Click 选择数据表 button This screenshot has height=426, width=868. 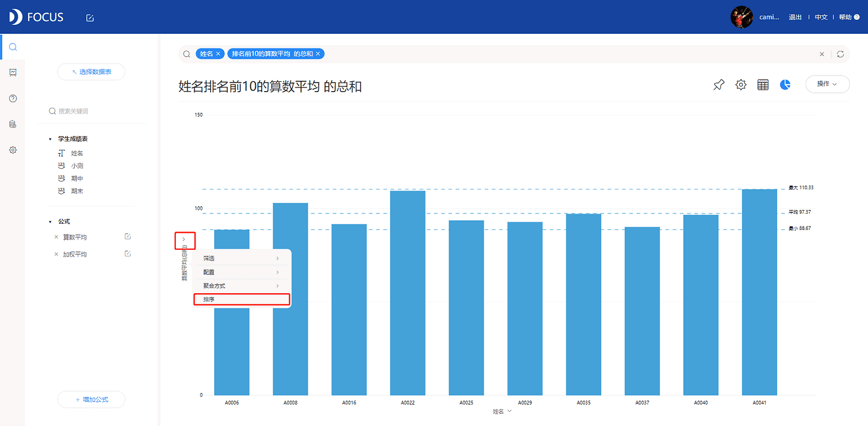pos(91,72)
